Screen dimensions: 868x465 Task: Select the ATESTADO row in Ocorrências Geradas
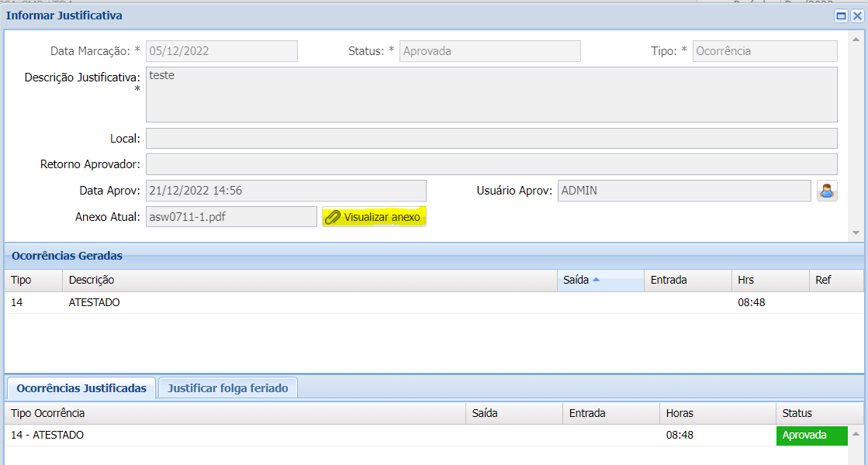tap(434, 302)
